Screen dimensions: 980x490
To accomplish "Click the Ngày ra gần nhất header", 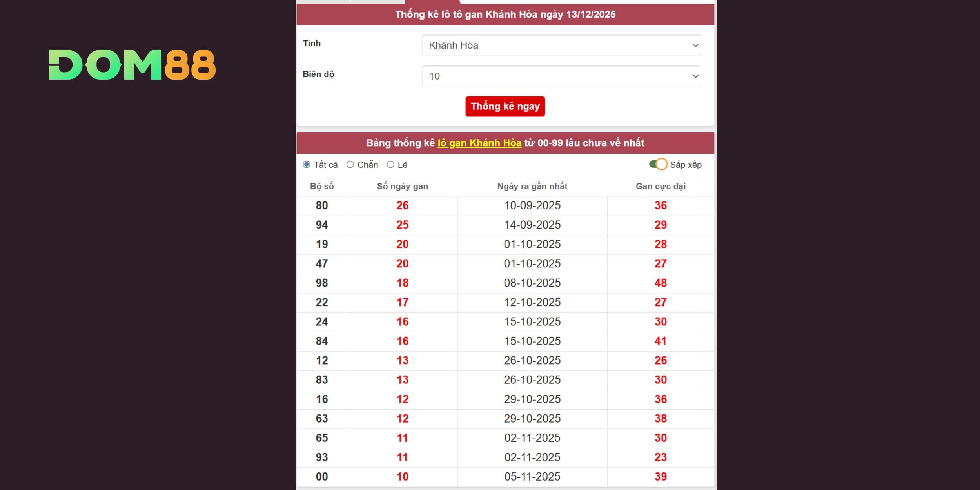I will click(532, 186).
